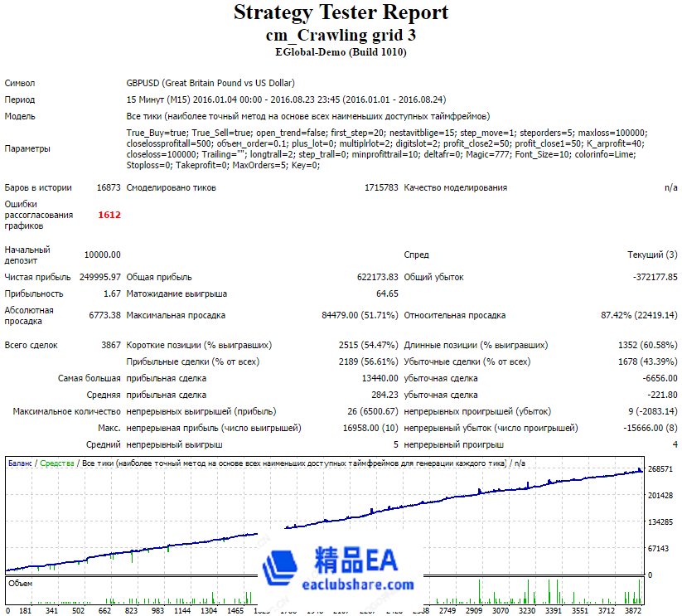
Task: Click the Параметры row label
Action: [x=27, y=148]
